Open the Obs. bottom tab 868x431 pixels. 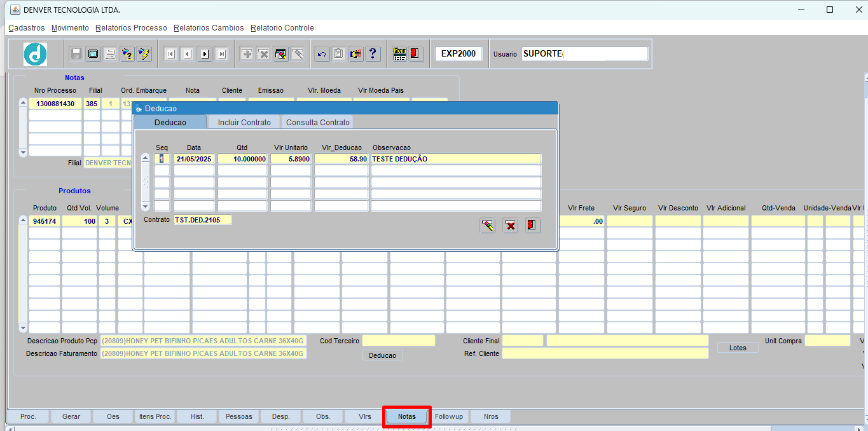point(323,416)
